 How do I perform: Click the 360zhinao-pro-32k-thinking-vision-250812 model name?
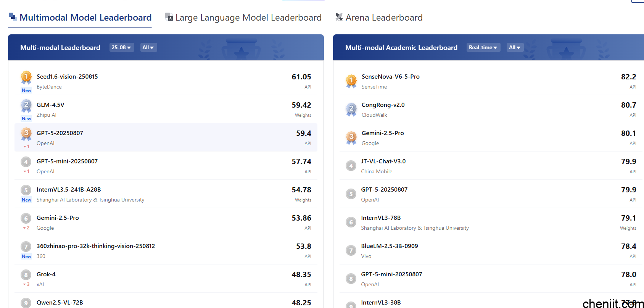point(96,246)
